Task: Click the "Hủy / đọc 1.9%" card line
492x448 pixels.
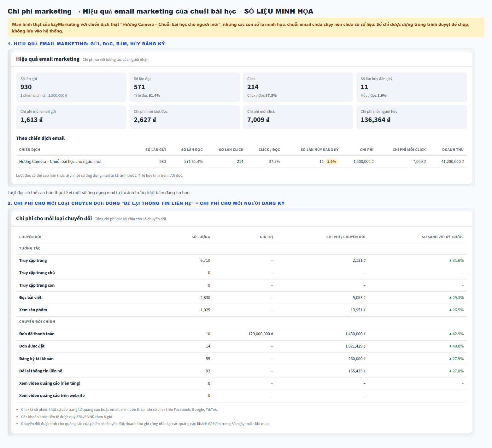Action: click(373, 95)
